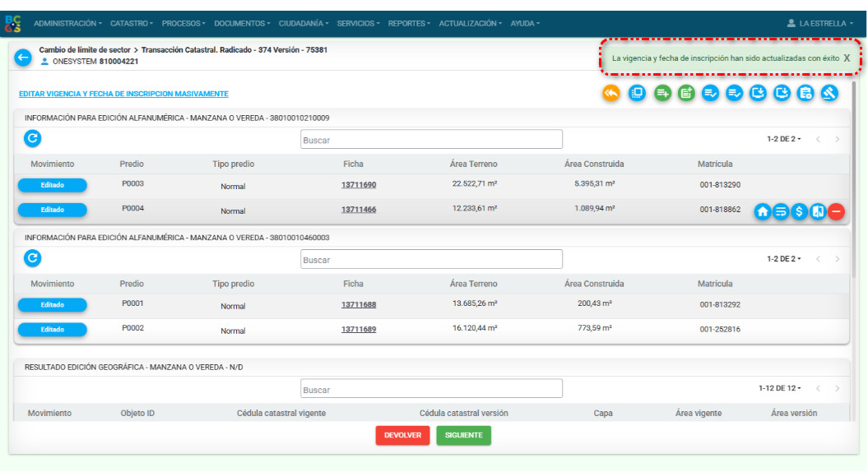
Task: Click the blue back arrow circle
Action: click(23, 58)
